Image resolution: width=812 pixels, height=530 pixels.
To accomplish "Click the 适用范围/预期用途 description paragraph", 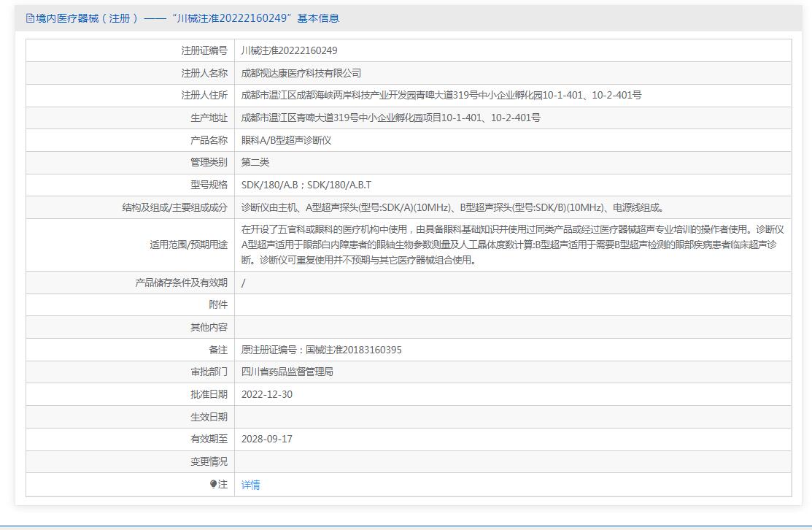I will point(512,245).
